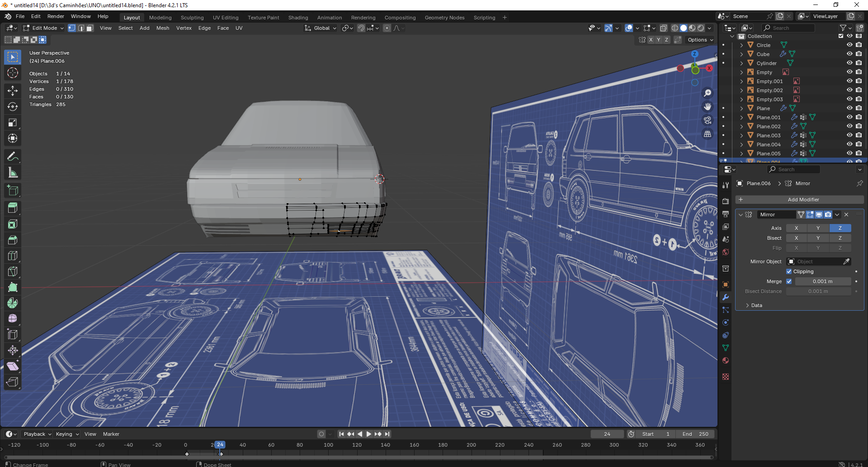Switch to the Sculpting workspace tab
Screen dimensions: 868x467
[192, 18]
